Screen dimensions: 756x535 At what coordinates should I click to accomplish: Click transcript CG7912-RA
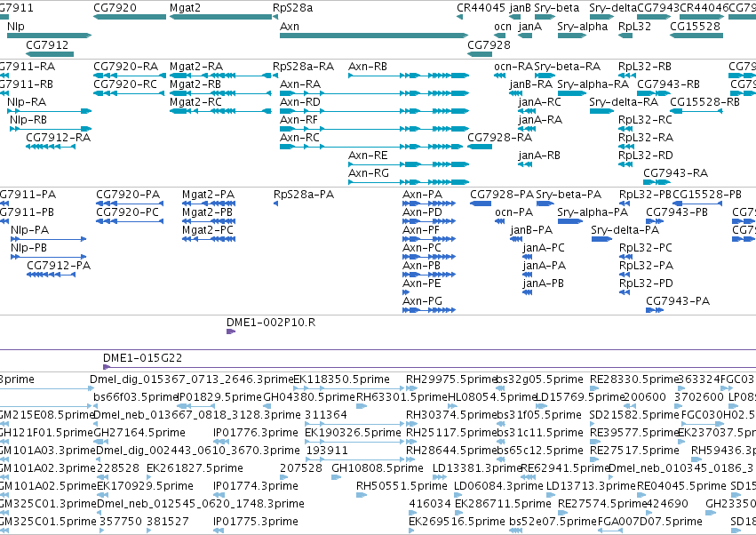tap(58, 138)
